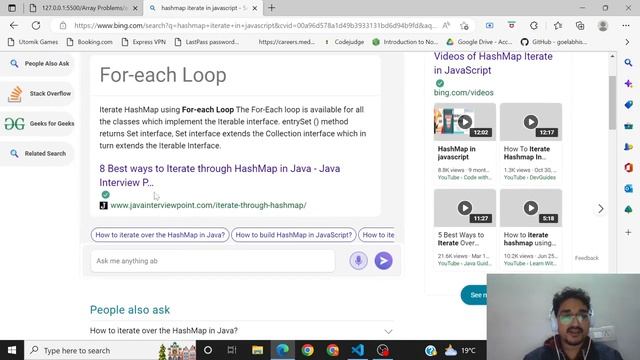640x360 pixels.
Task: Open File Explorer from the taskbar
Action: pos(257,350)
